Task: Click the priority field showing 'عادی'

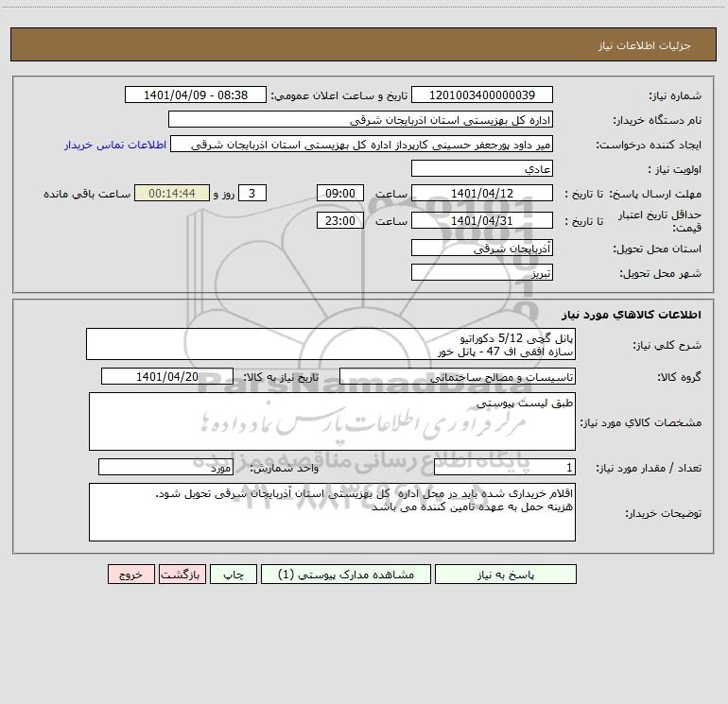Action: [x=482, y=168]
